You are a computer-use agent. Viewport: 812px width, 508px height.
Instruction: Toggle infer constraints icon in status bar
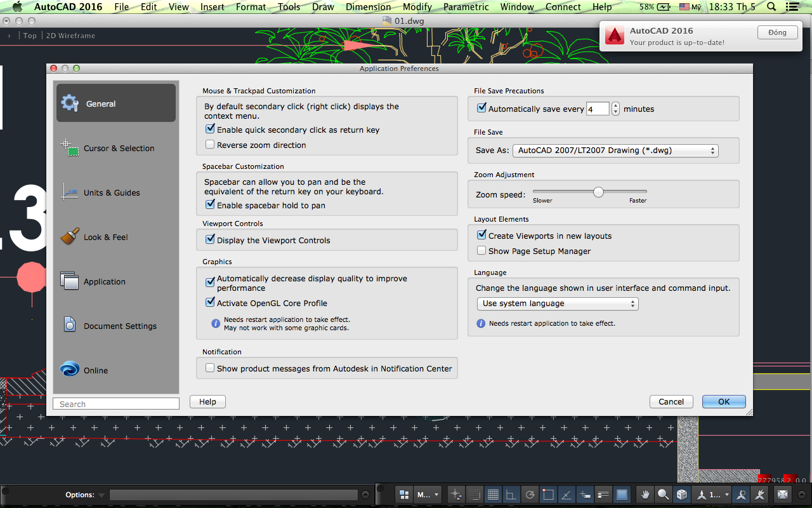455,494
